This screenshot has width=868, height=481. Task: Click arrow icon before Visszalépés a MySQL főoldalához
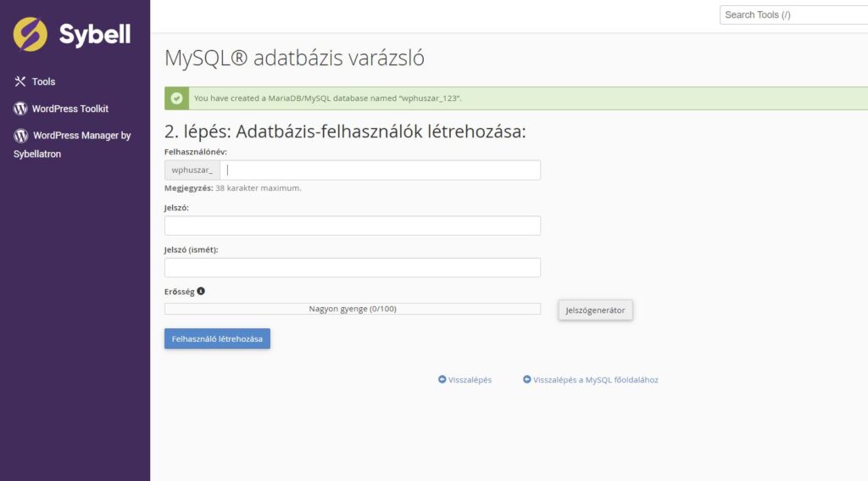coord(527,379)
